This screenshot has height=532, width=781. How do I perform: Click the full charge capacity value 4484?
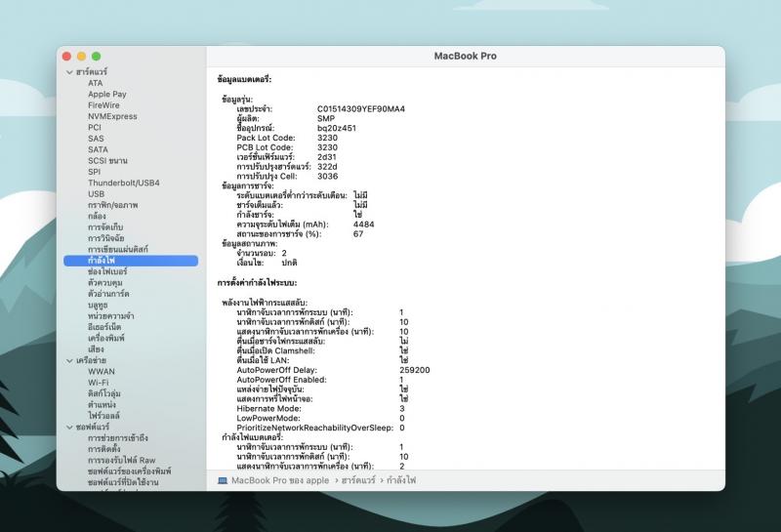[x=363, y=225]
